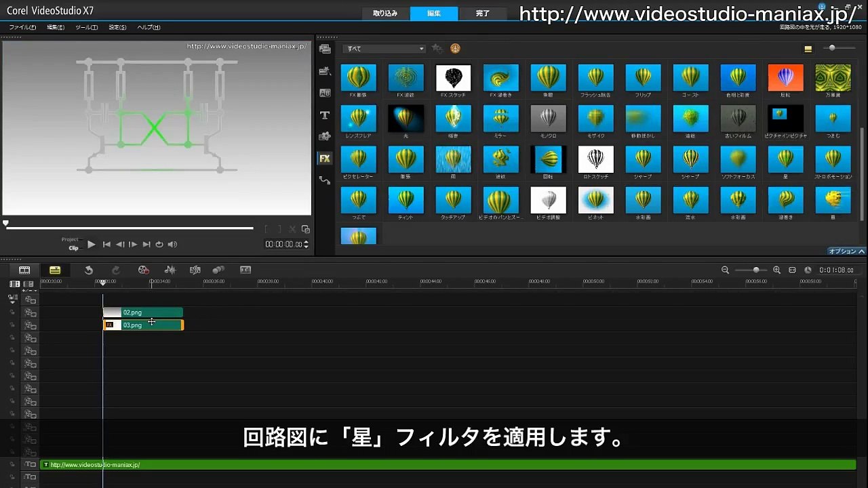Undo the last action
The width and height of the screenshot is (868, 488).
89,270
